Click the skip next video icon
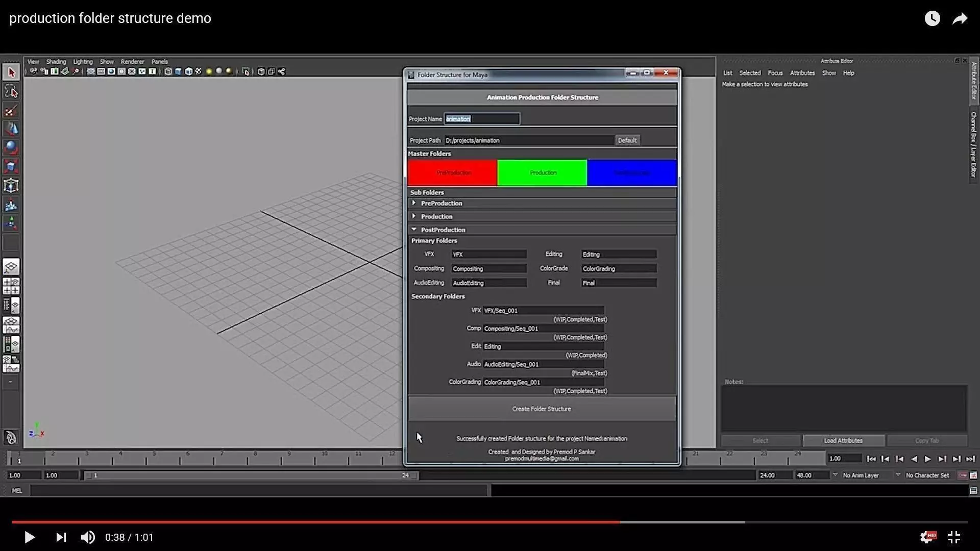The image size is (980, 551). coord(61,537)
